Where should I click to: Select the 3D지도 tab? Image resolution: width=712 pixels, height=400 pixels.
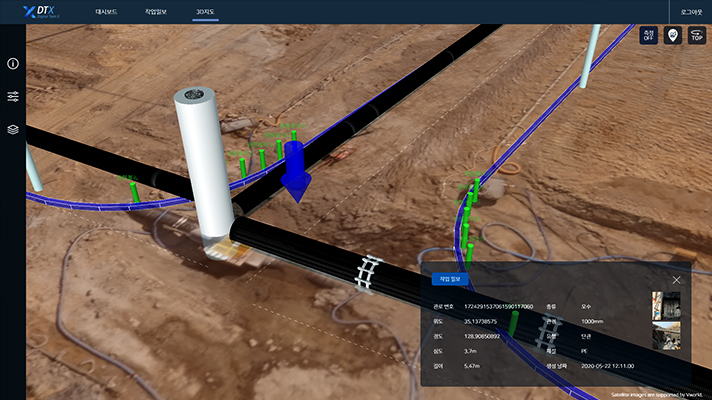[x=205, y=12]
